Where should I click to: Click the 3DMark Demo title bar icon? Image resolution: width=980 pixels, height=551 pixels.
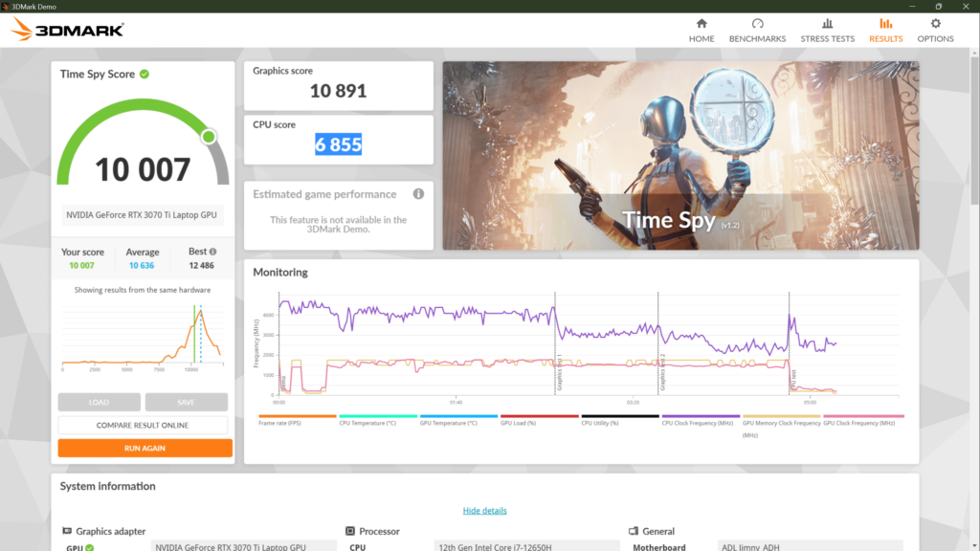[5, 7]
